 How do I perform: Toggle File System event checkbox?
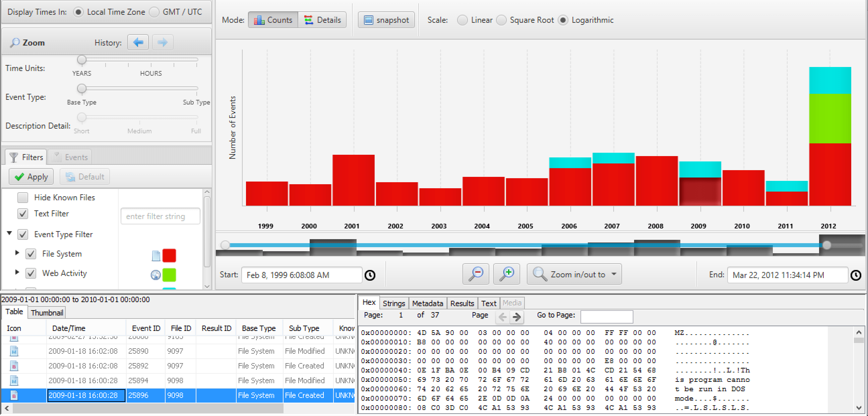pos(30,254)
